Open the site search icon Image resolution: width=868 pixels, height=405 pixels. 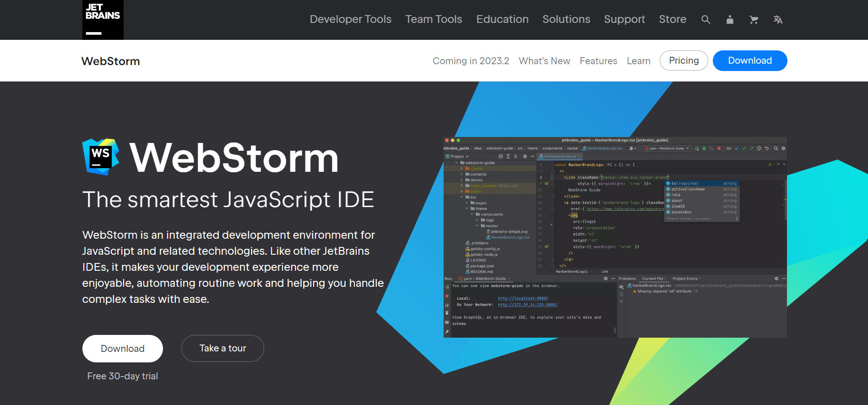705,20
